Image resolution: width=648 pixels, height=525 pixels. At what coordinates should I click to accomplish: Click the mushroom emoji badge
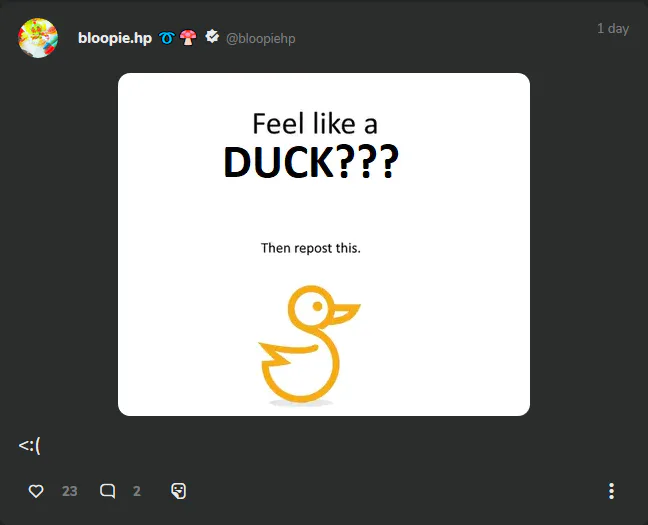188,38
